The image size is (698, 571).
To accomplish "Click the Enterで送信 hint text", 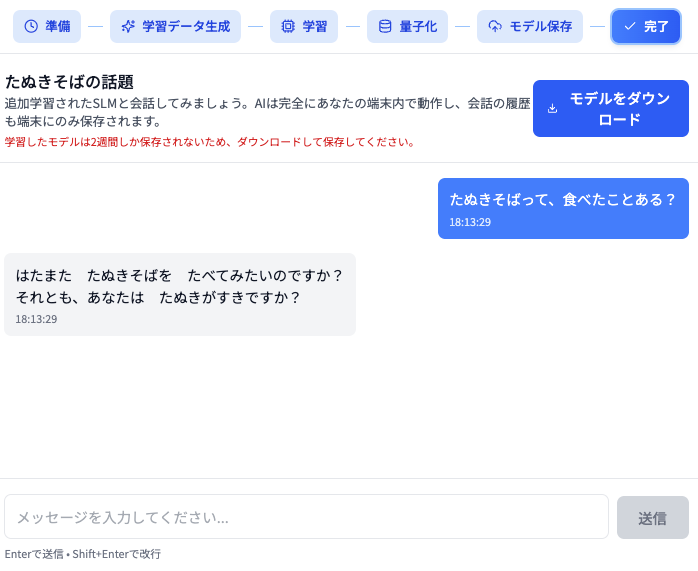I will (x=83, y=554).
